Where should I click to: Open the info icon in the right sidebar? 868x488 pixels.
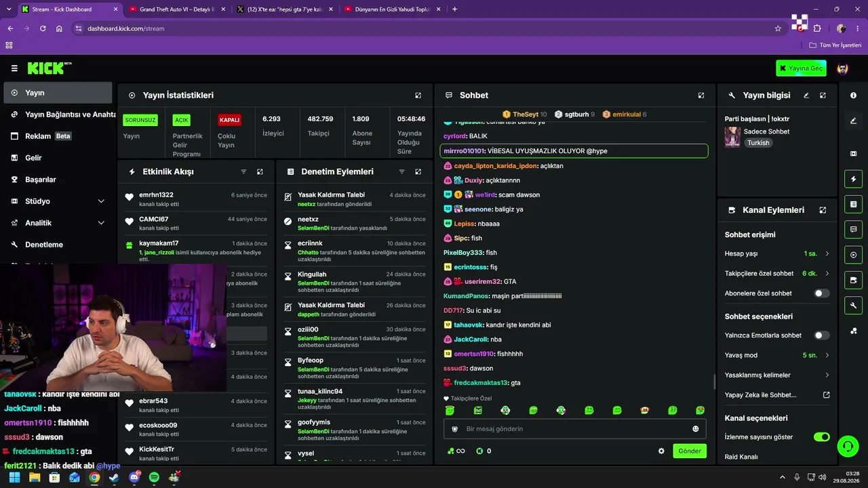tap(853, 96)
